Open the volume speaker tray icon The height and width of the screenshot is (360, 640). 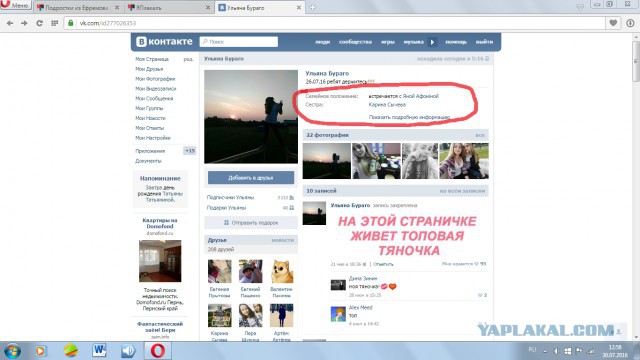coord(556,351)
